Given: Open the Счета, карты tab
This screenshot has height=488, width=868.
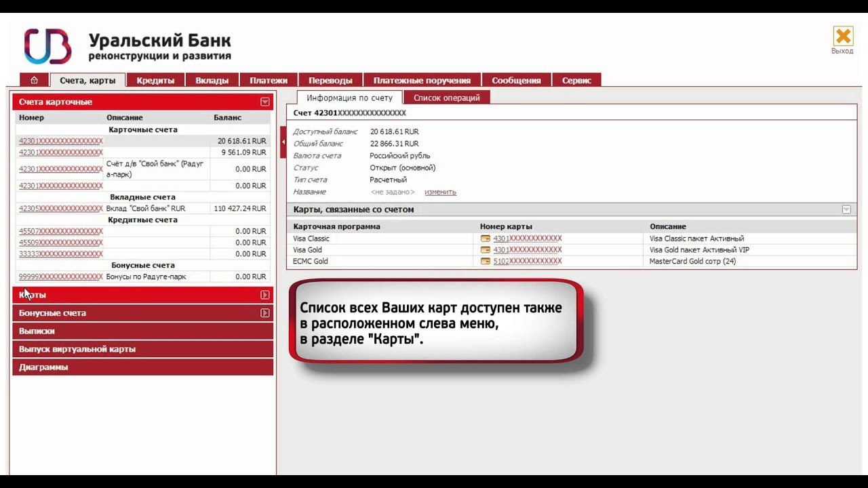Looking at the screenshot, I should click(x=87, y=80).
